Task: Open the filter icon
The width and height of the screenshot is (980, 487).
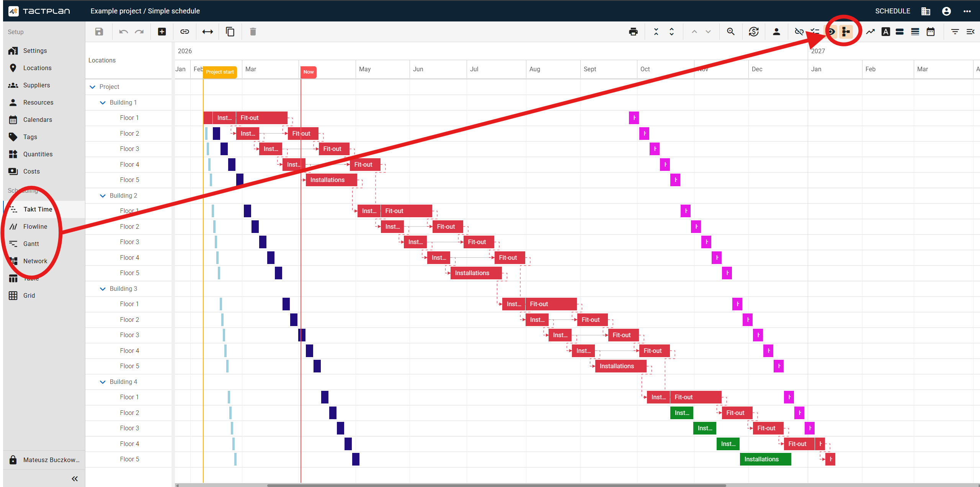Action: [955, 32]
